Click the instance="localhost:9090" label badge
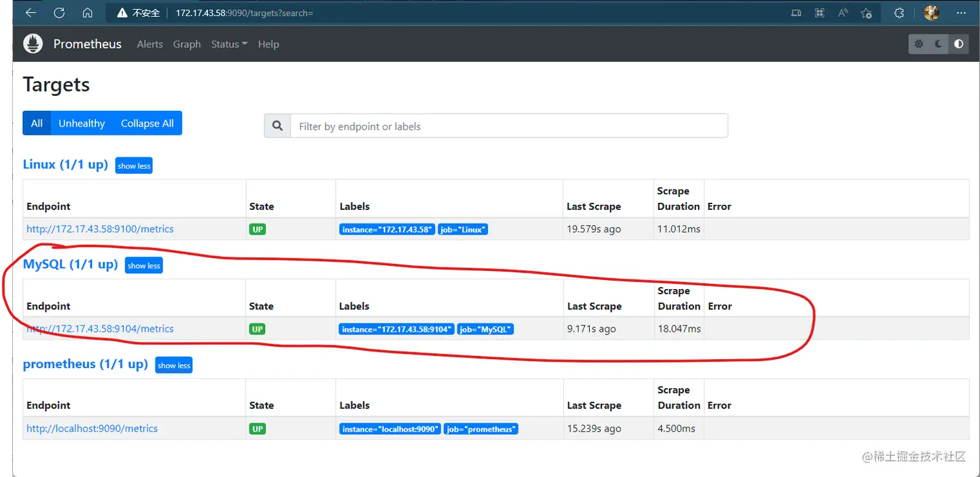Image resolution: width=980 pixels, height=477 pixels. tap(390, 429)
